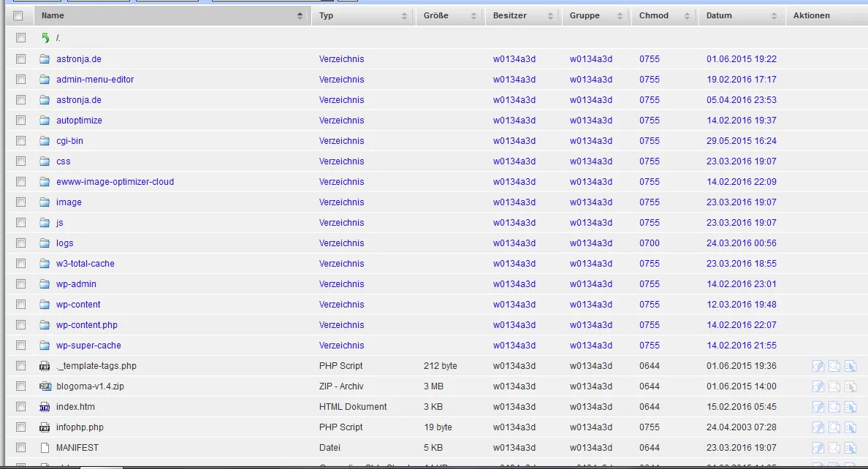Click the Chmod column header
This screenshot has height=469, width=868.
(x=654, y=15)
